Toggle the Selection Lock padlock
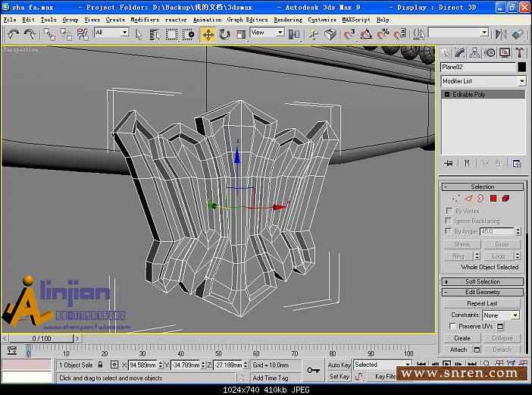The height and width of the screenshot is (395, 532). tap(100, 365)
